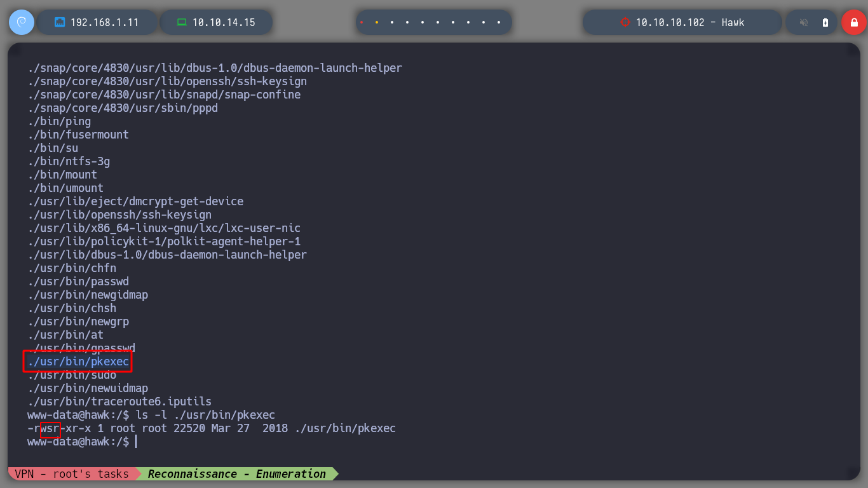The image size is (868, 488).
Task: Select the "VPN - root's tasks" tmux session label
Action: tap(72, 474)
